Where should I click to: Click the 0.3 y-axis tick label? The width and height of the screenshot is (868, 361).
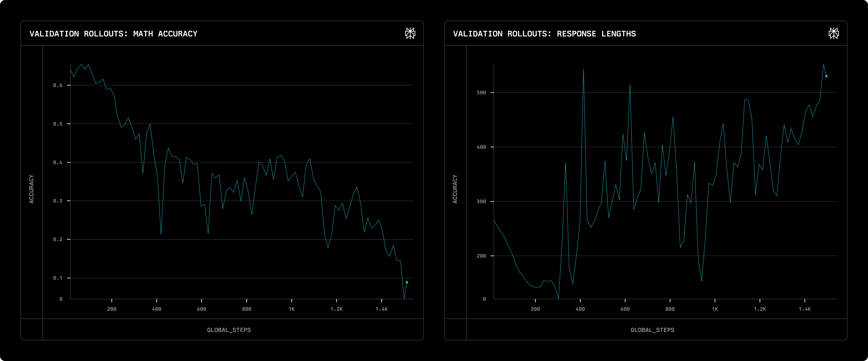(58, 201)
